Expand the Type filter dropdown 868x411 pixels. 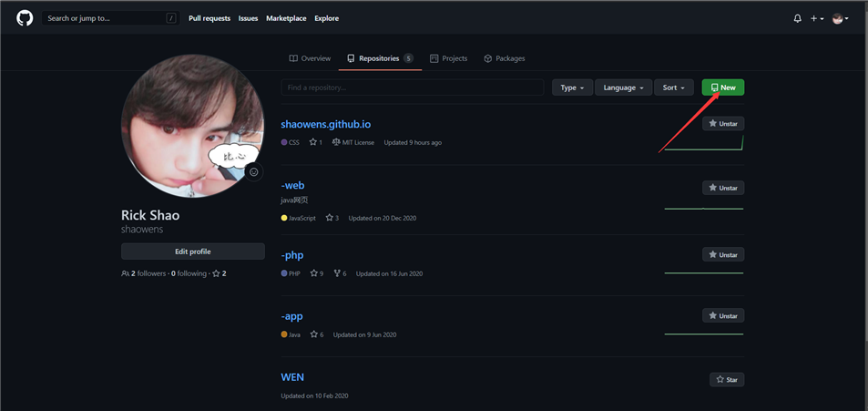pyautogui.click(x=572, y=87)
